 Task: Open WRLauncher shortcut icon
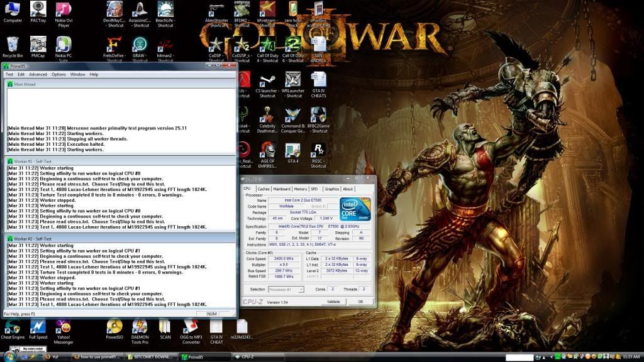293,85
